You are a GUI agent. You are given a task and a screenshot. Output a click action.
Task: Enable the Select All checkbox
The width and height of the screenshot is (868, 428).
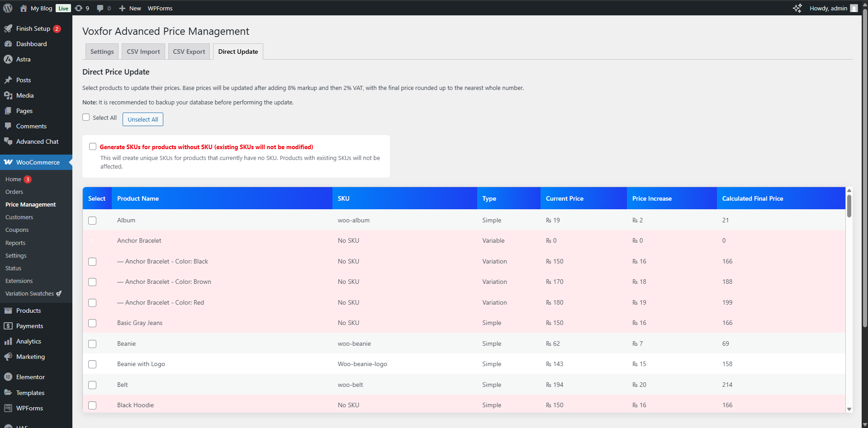(86, 118)
